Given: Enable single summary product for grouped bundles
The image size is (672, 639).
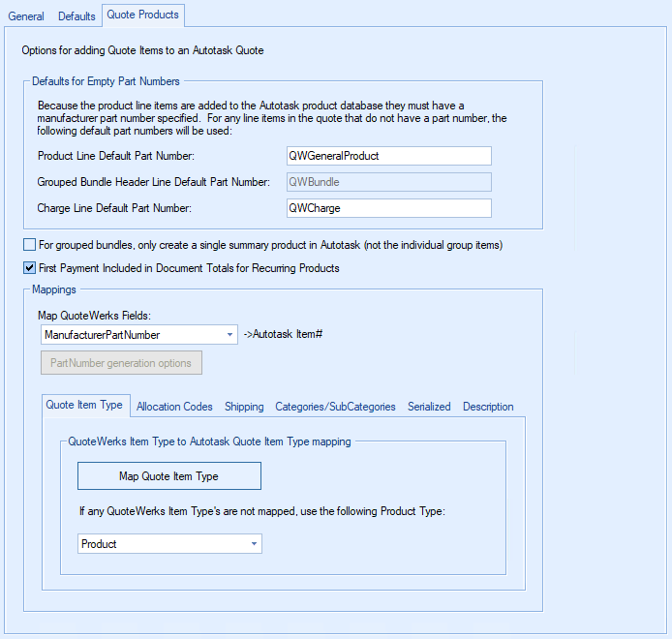Looking at the screenshot, I should pyautogui.click(x=29, y=245).
